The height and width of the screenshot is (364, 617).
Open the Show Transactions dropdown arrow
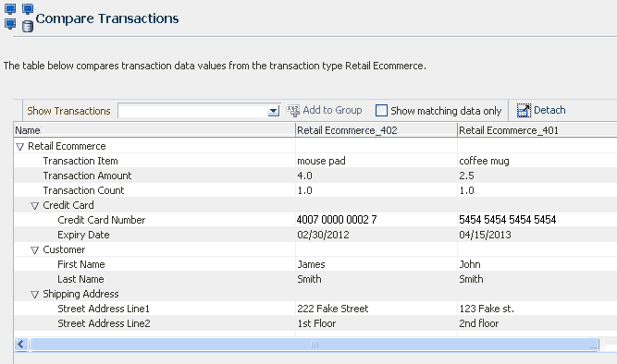[273, 111]
